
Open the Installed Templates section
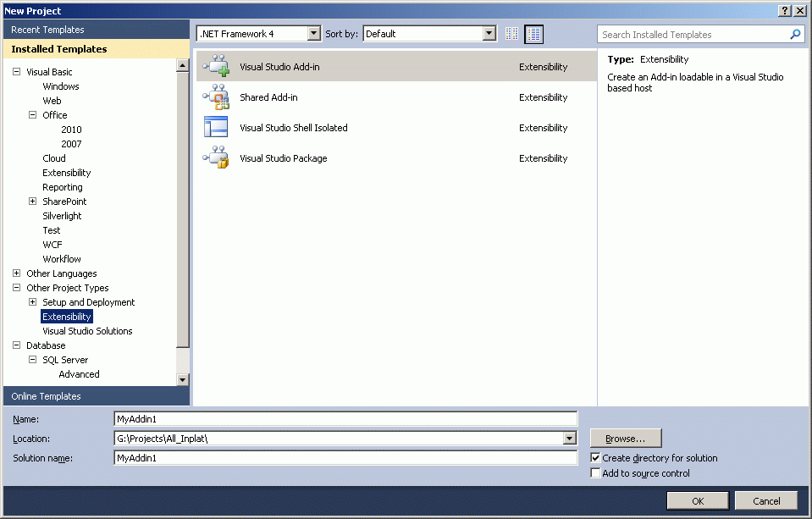click(97, 49)
